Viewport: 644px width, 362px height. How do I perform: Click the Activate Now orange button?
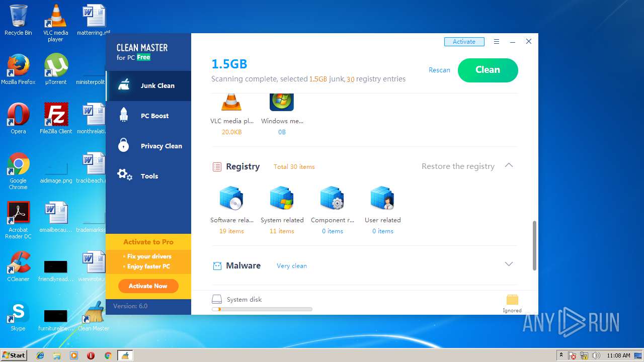pos(148,286)
